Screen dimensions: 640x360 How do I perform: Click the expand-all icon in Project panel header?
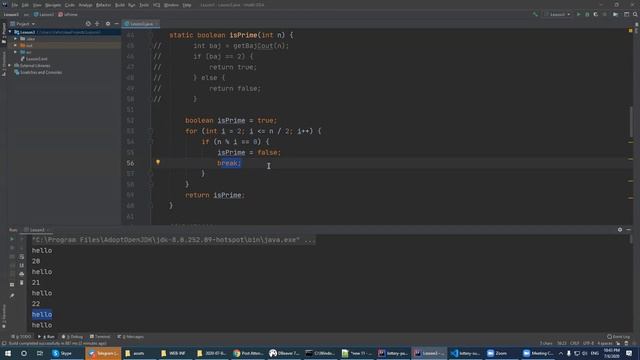[x=97, y=24]
